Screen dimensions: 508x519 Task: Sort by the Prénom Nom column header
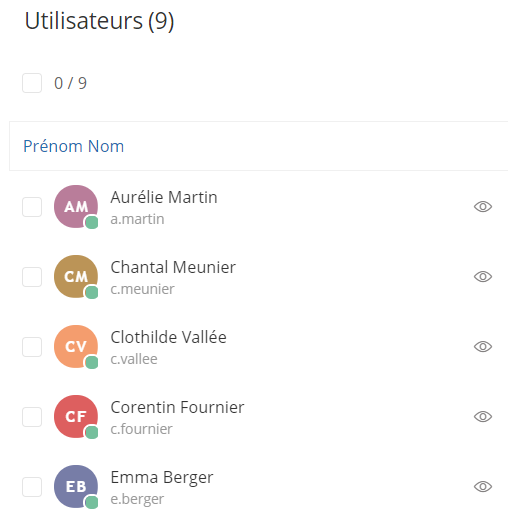pos(74,146)
